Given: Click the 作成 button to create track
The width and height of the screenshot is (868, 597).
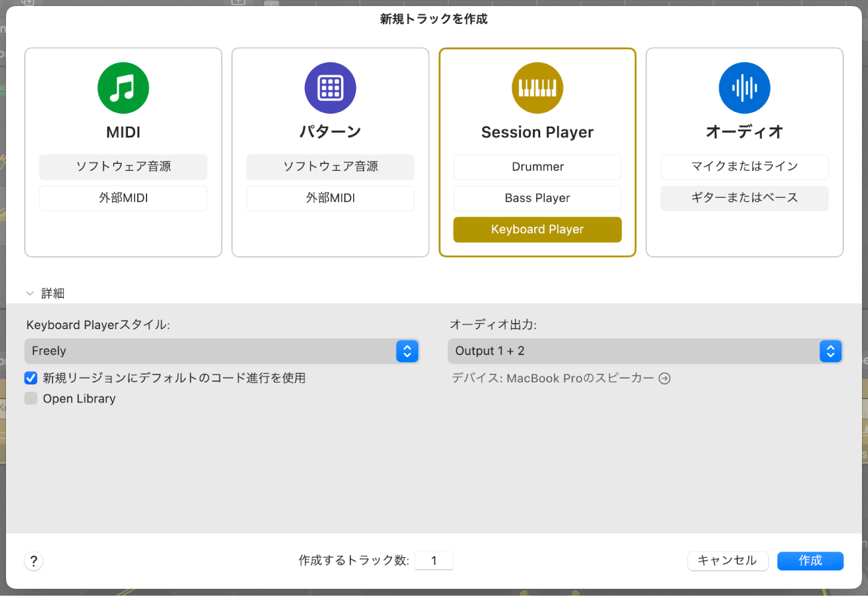Looking at the screenshot, I should [810, 560].
